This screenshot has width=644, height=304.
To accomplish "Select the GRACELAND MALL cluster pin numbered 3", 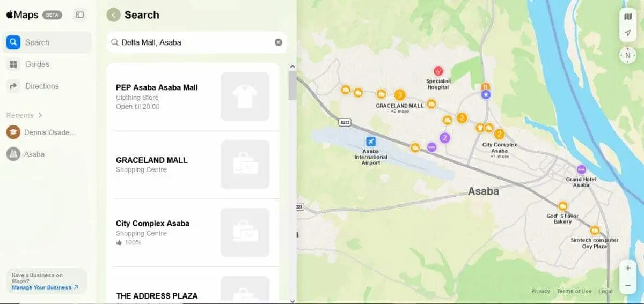I will click(x=399, y=95).
